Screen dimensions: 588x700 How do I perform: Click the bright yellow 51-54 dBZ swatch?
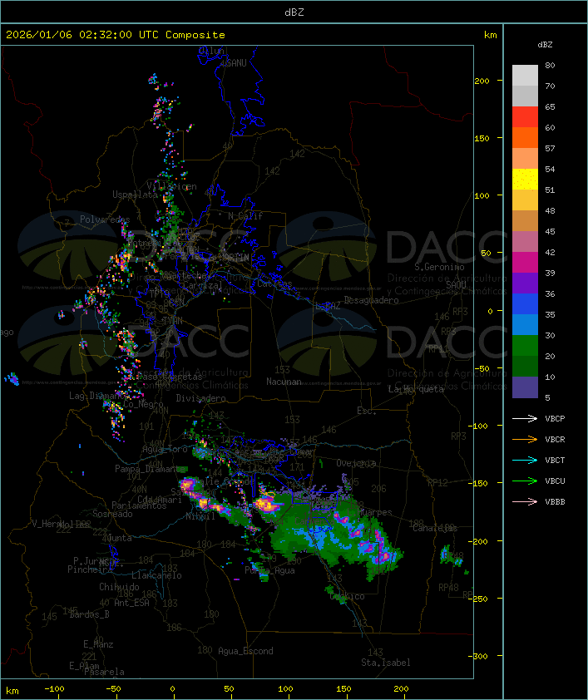pos(525,180)
